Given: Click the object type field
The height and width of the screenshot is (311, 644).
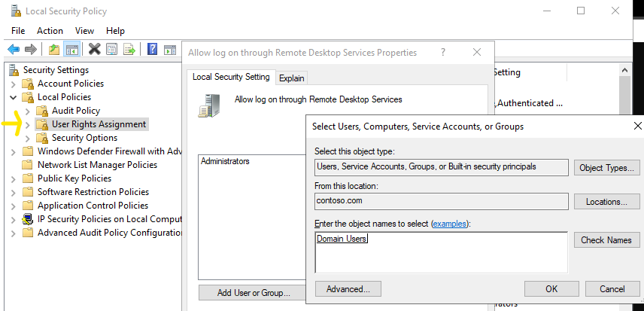Looking at the screenshot, I should pyautogui.click(x=442, y=167).
